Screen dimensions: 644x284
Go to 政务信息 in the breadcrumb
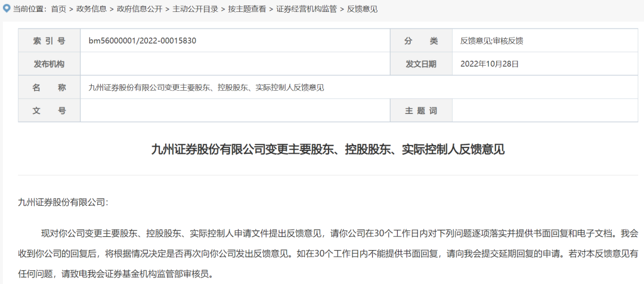91,9
